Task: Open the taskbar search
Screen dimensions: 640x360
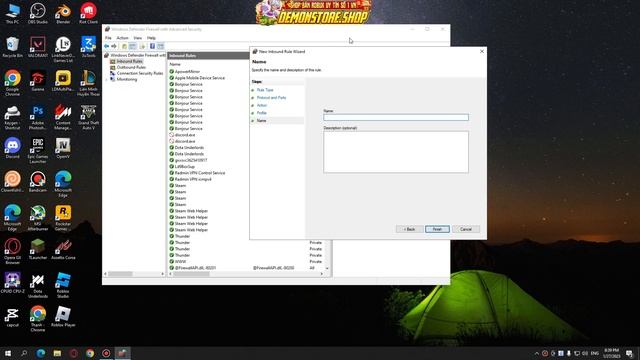Action: (24, 353)
